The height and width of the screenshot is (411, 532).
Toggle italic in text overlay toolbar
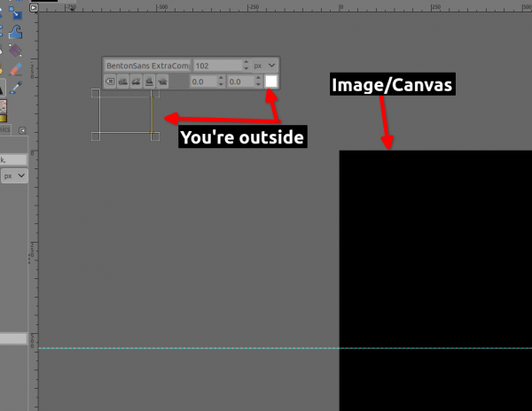coord(136,81)
